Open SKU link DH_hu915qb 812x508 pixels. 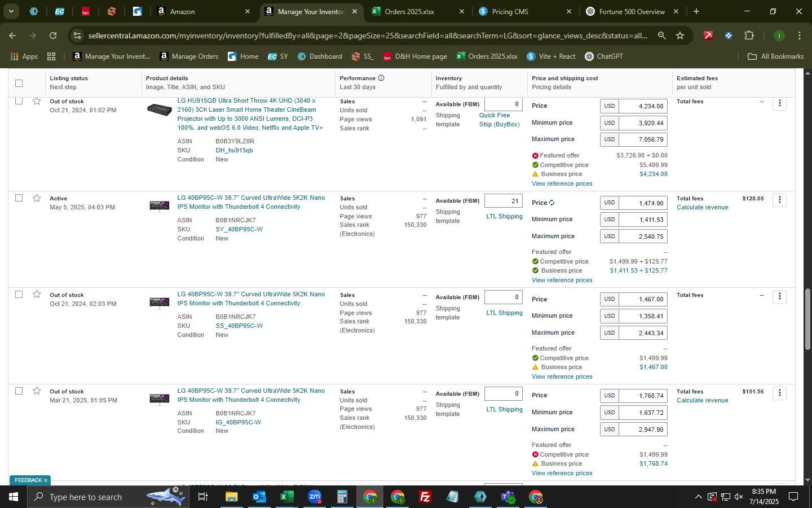[x=234, y=150]
